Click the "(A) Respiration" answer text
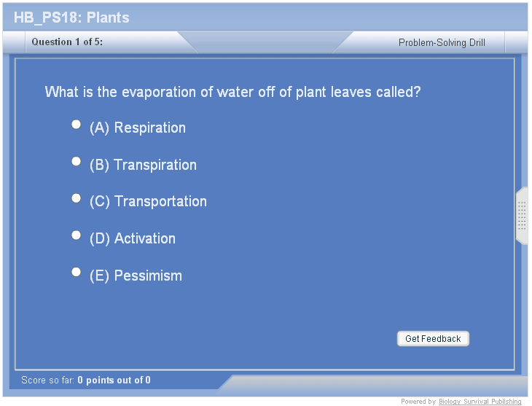The width and height of the screenshot is (532, 406). tap(137, 128)
